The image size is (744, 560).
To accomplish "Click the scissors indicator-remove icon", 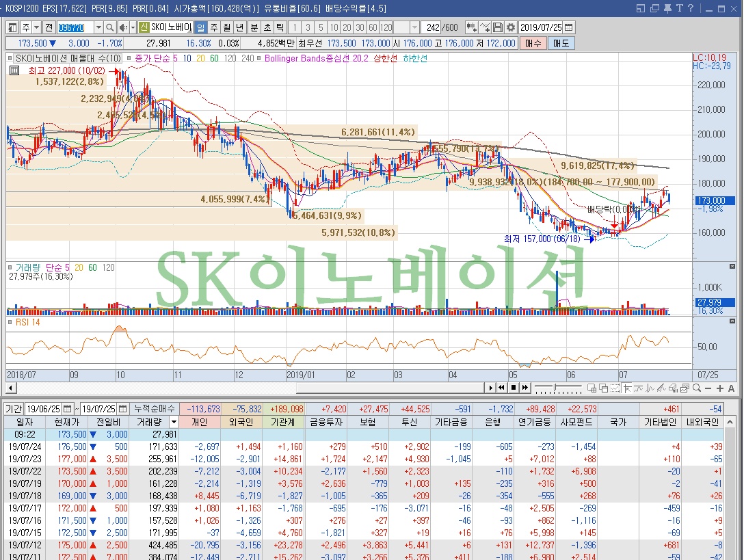I will pos(484,27).
